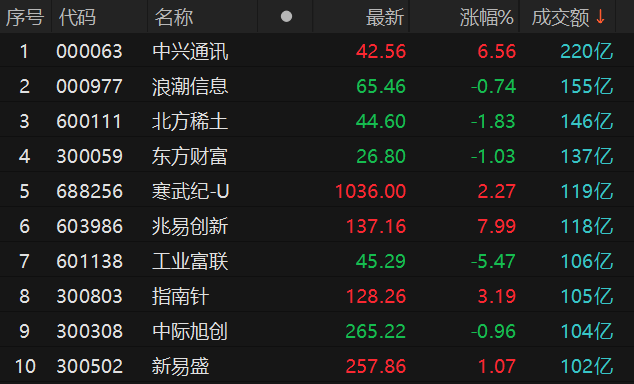Click the 序号 column header
Image resolution: width=634 pixels, height=384 pixels.
click(x=25, y=17)
